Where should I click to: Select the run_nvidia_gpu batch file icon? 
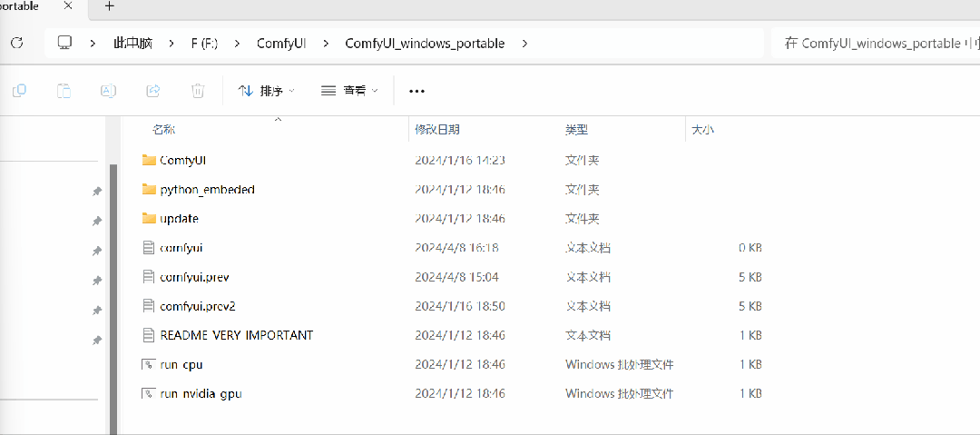coord(149,394)
